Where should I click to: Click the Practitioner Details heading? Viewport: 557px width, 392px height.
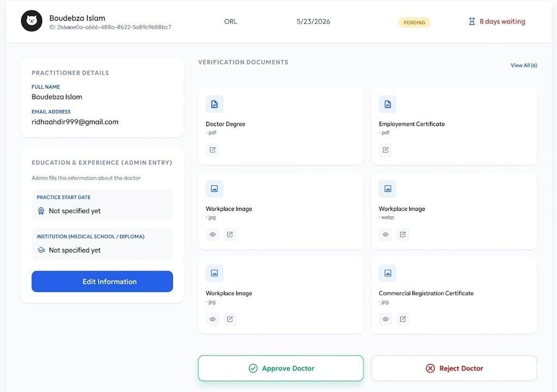[70, 73]
